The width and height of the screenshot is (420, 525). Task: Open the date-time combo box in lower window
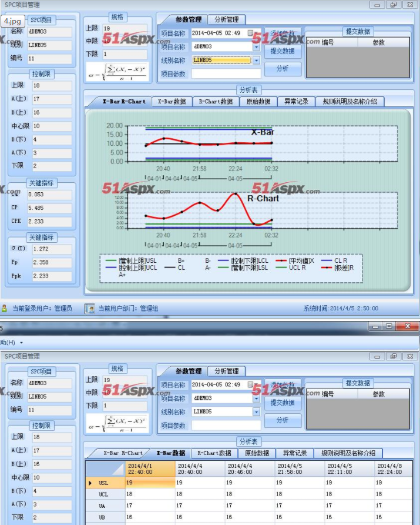click(x=226, y=384)
